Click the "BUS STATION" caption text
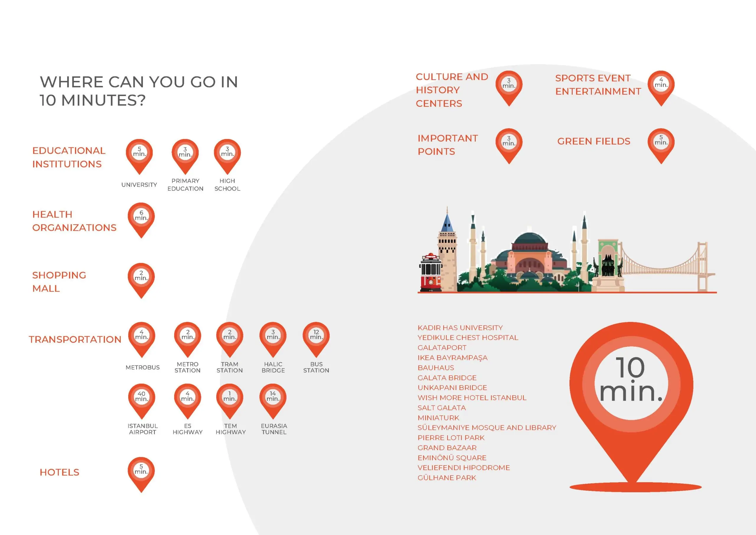Viewport: 756px width, 535px height. click(x=316, y=367)
